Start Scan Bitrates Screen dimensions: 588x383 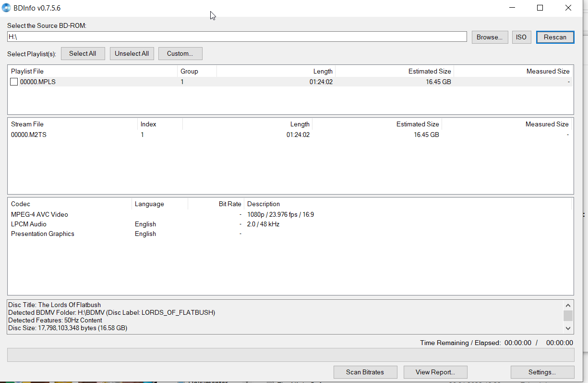[365, 372]
